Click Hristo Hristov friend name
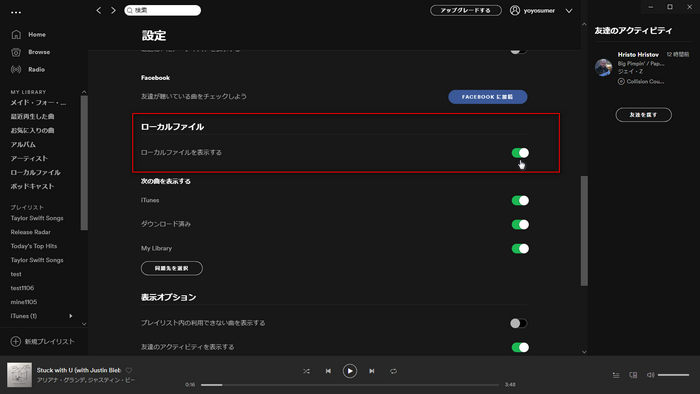Viewport: 700px width, 394px height. pyautogui.click(x=638, y=54)
